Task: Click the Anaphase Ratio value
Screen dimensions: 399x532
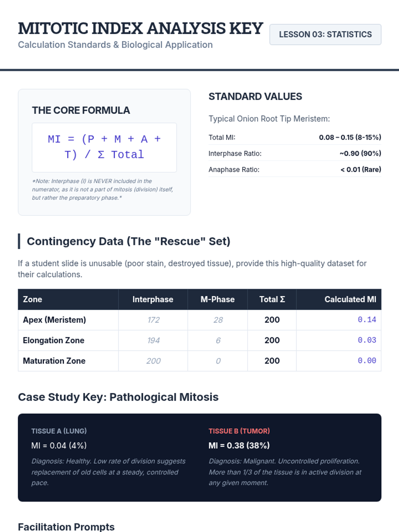Action: tap(361, 170)
